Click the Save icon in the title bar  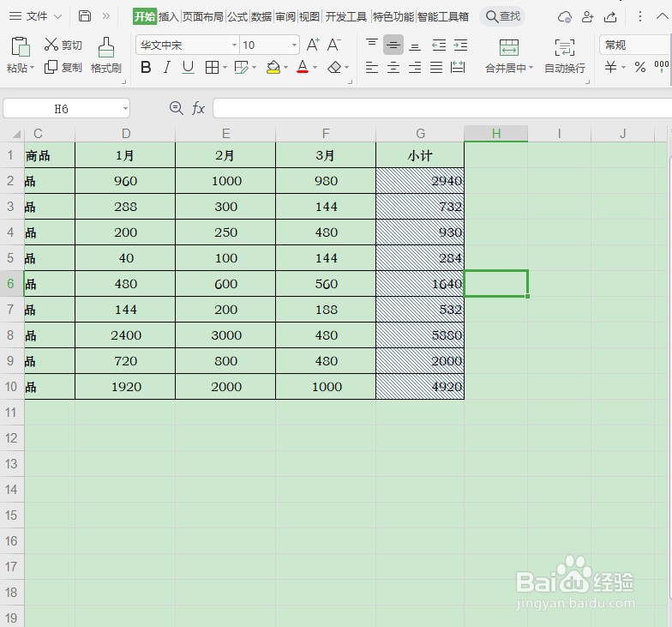pyautogui.click(x=85, y=16)
